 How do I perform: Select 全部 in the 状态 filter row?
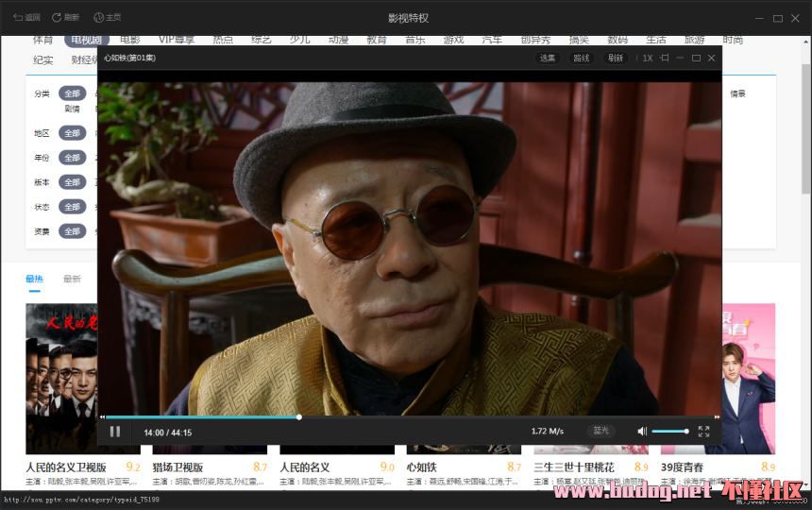72,207
